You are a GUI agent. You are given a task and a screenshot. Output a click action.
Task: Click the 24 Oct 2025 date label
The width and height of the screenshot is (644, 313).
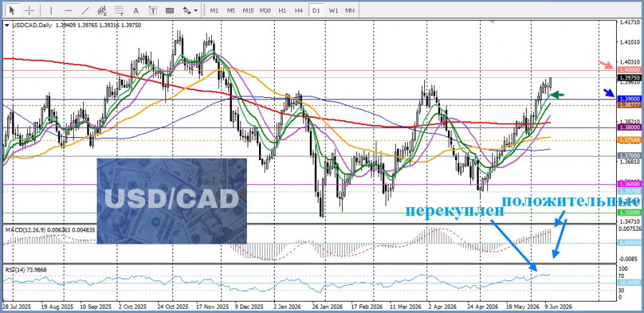click(173, 307)
